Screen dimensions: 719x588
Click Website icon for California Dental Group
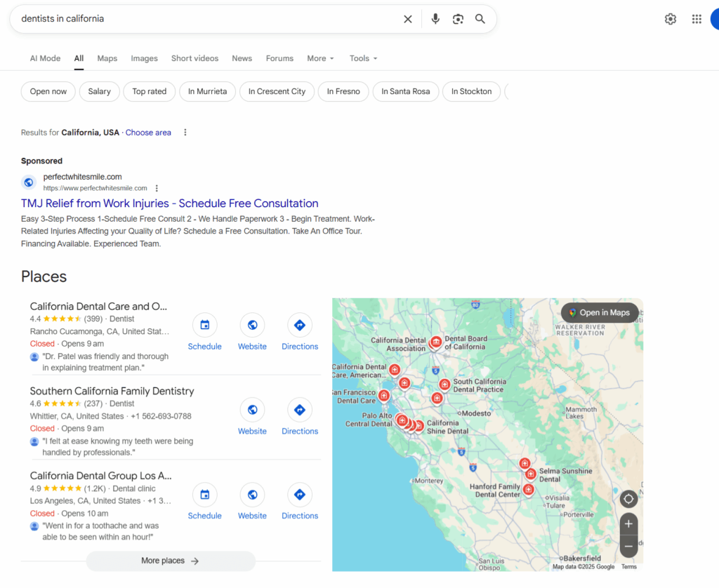(252, 495)
